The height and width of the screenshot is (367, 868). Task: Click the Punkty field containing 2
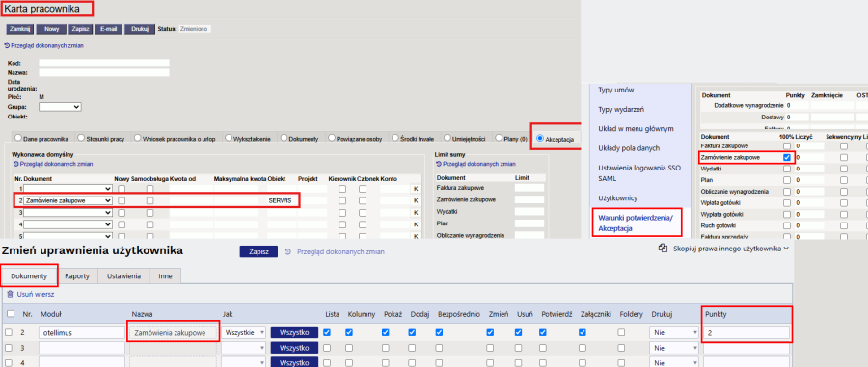coord(746,332)
